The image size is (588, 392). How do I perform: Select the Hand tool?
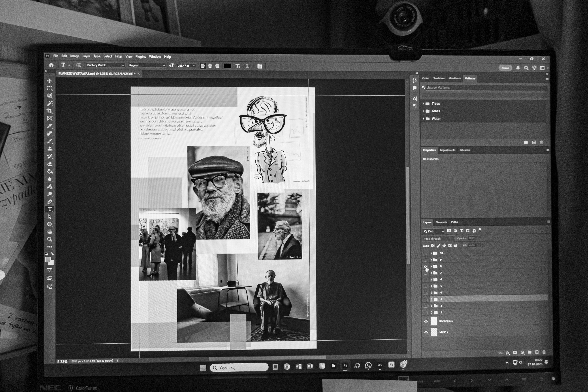pos(49,232)
